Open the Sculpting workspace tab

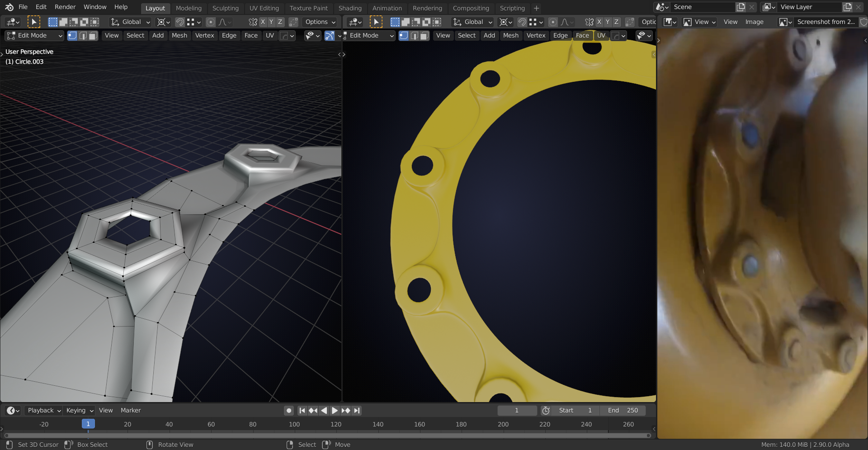[x=225, y=8]
